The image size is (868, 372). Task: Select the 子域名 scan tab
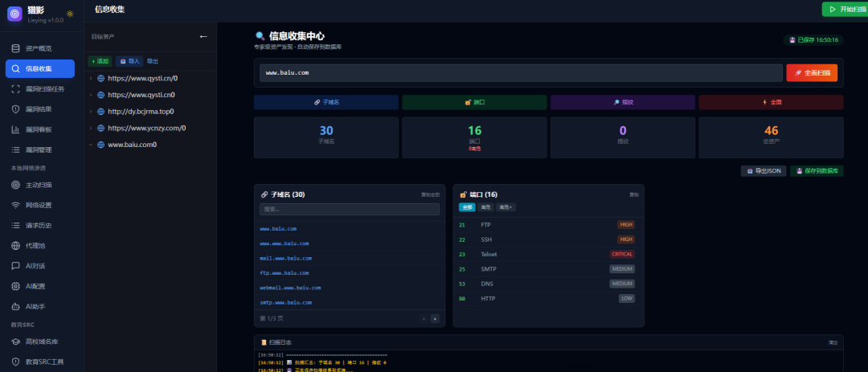(x=326, y=102)
